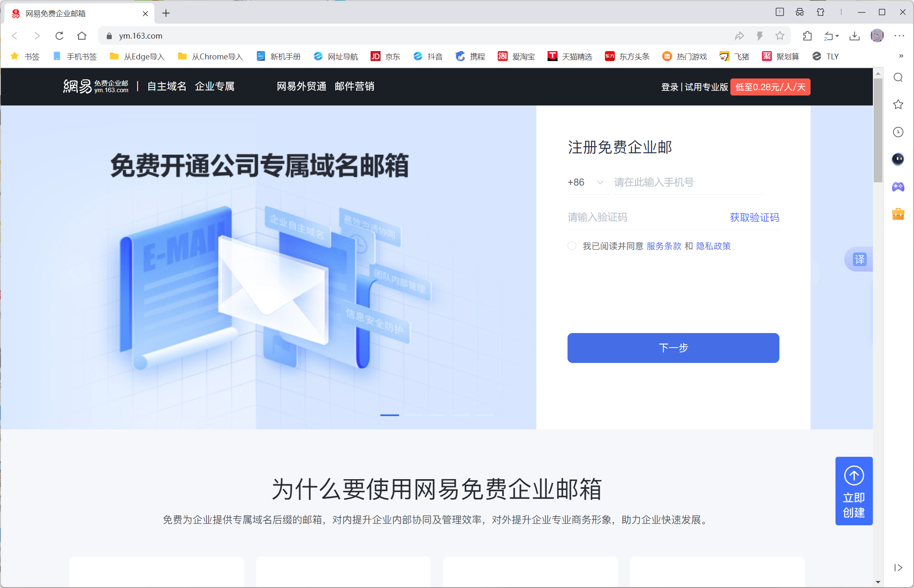Open the 书签 bookmarks star
Screen dimensions: 914x588
click(x=25, y=56)
